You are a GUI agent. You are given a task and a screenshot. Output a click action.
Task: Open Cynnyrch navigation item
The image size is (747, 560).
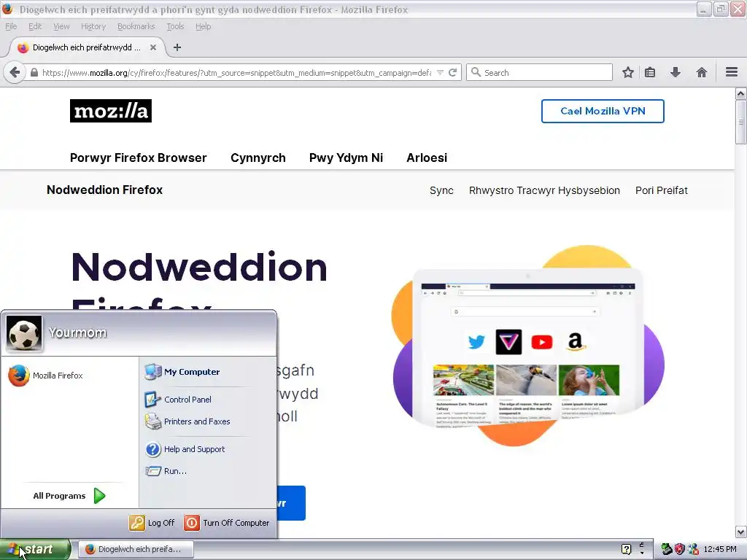(x=258, y=157)
